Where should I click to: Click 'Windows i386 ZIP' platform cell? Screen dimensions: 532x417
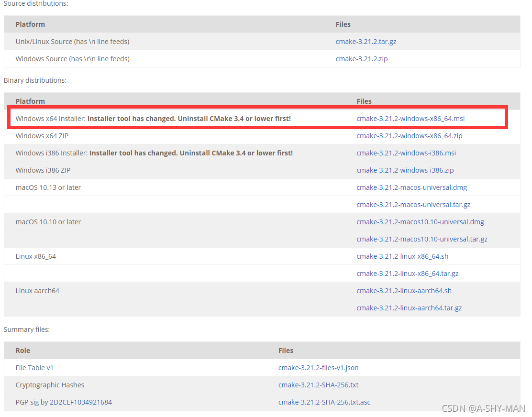click(x=43, y=171)
